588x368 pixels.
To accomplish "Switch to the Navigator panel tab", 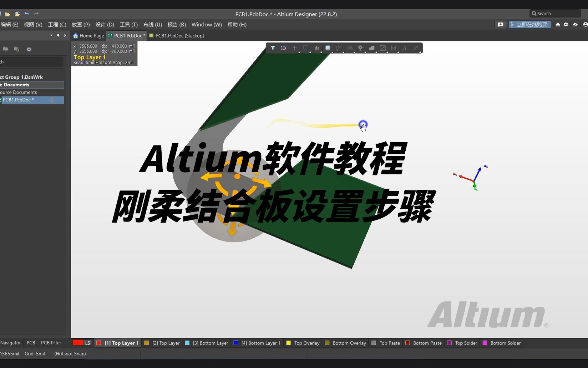I will tap(11, 343).
